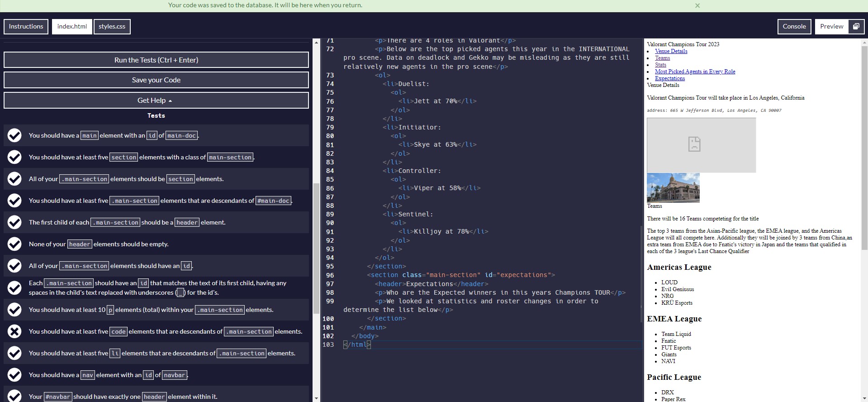Click the code editor scrollbar thumb

click(641, 275)
